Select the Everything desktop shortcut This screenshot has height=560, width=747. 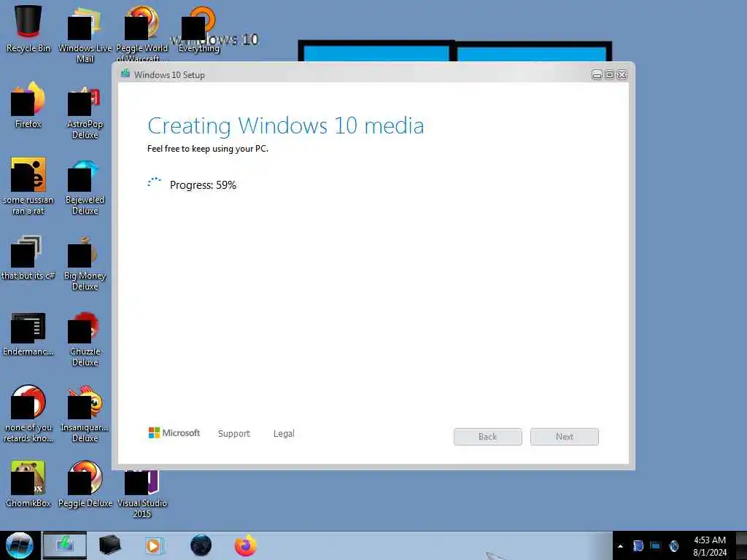point(198,29)
